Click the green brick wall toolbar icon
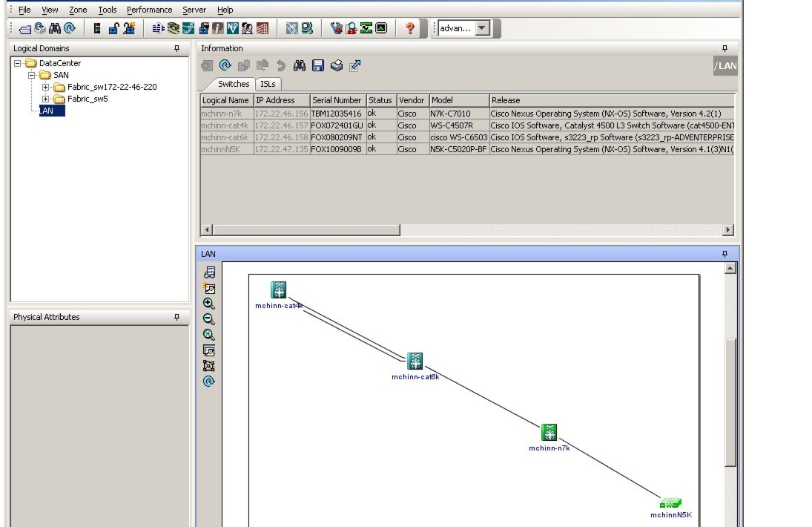The image size is (812, 527). pyautogui.click(x=174, y=28)
